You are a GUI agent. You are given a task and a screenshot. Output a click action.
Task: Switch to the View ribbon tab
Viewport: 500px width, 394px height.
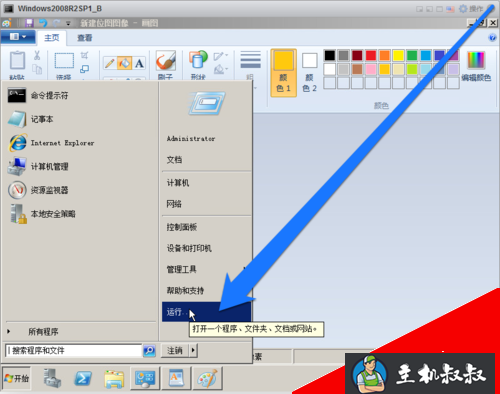[84, 38]
